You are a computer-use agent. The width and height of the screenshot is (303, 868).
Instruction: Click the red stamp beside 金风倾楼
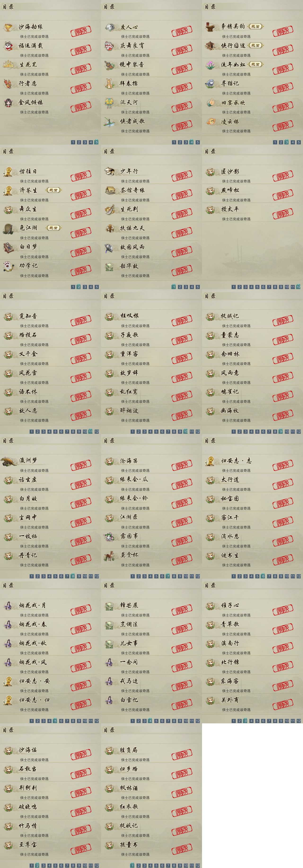(x=81, y=107)
